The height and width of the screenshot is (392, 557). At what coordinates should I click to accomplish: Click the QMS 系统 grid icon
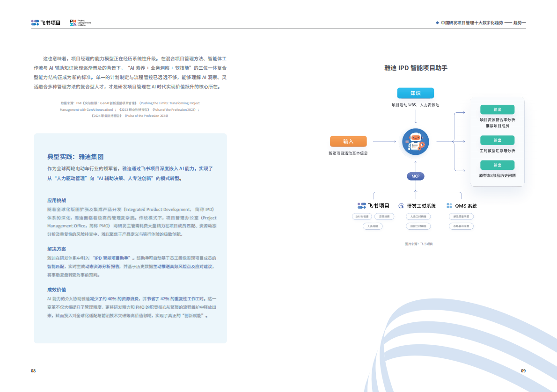tap(449, 206)
